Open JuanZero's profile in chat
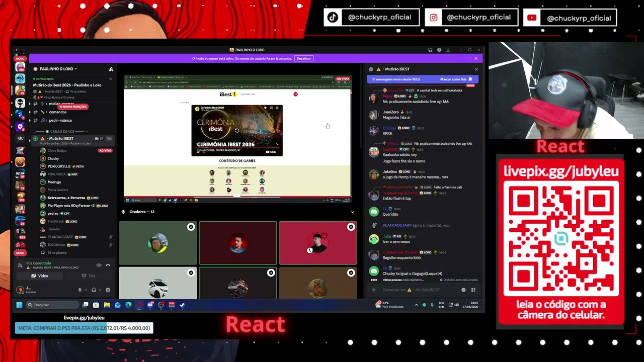Image resolution: width=644 pixels, height=362 pixels. coord(390,112)
